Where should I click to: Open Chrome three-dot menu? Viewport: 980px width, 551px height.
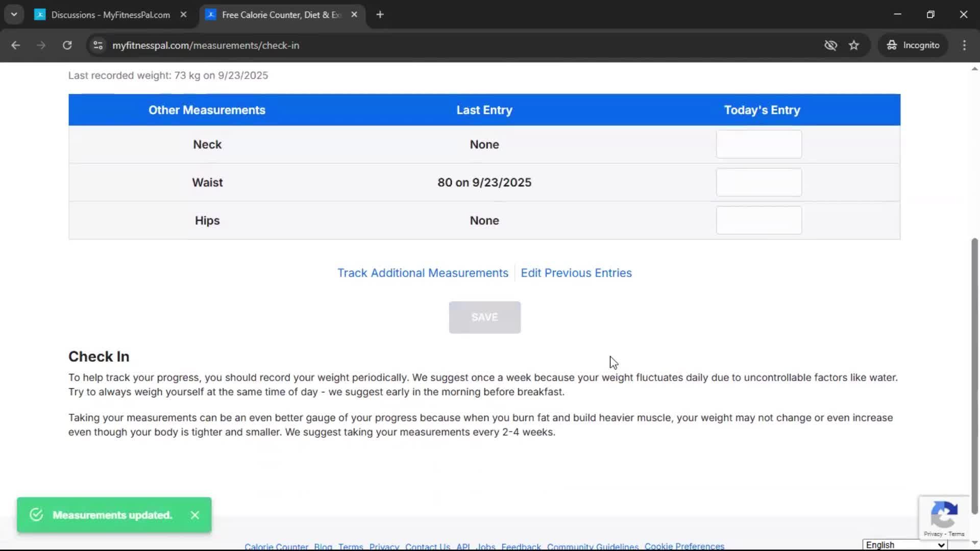coord(964,45)
